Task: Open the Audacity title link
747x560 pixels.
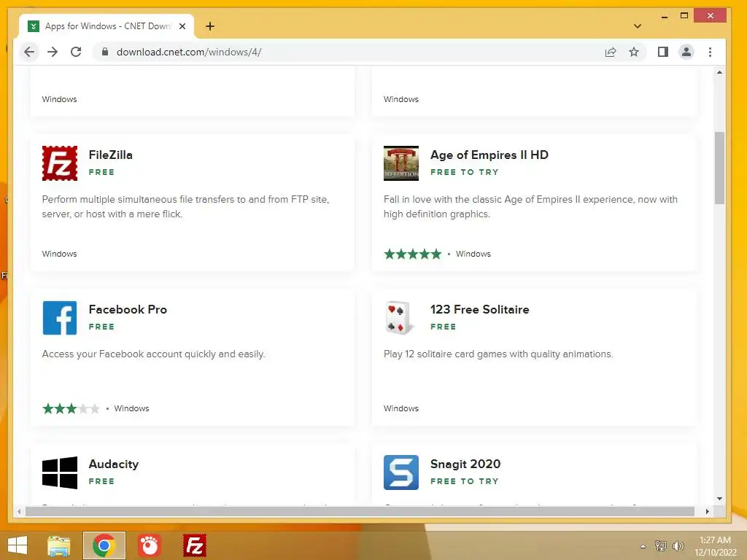Action: pyautogui.click(x=113, y=464)
